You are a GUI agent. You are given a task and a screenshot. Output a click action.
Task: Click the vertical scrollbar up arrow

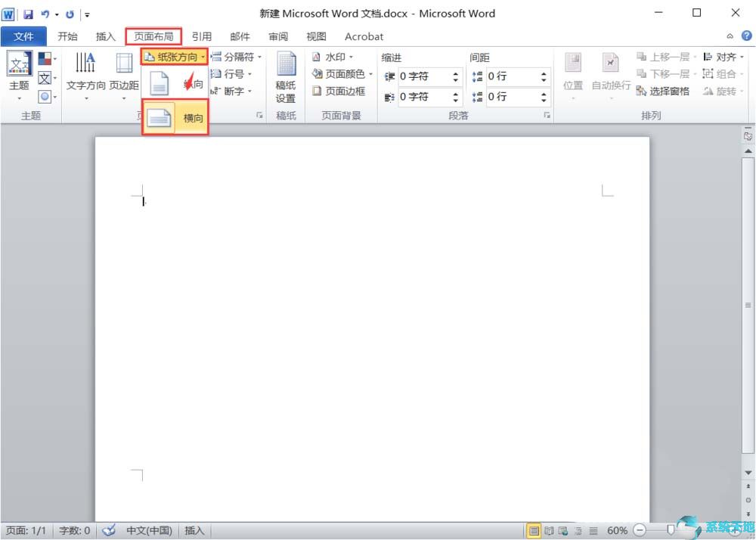[x=748, y=151]
